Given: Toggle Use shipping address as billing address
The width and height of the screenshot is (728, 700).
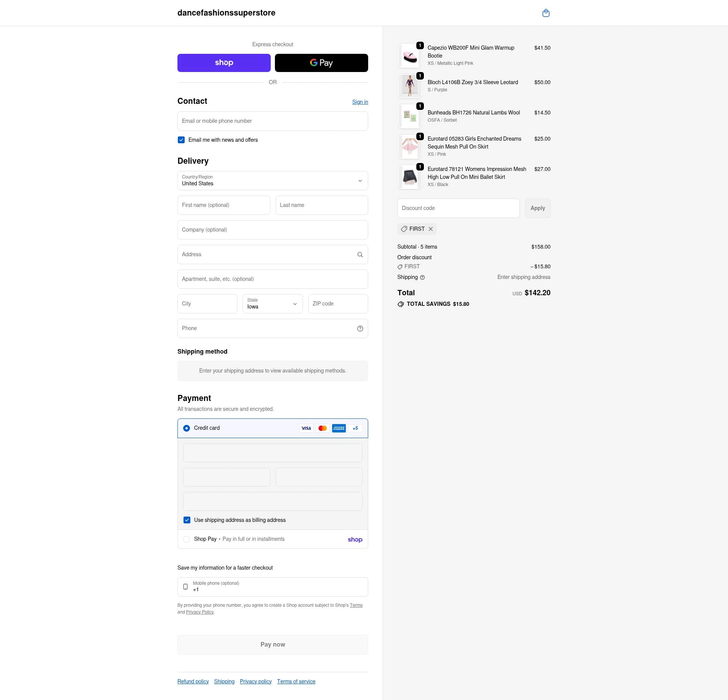Looking at the screenshot, I should coord(187,520).
